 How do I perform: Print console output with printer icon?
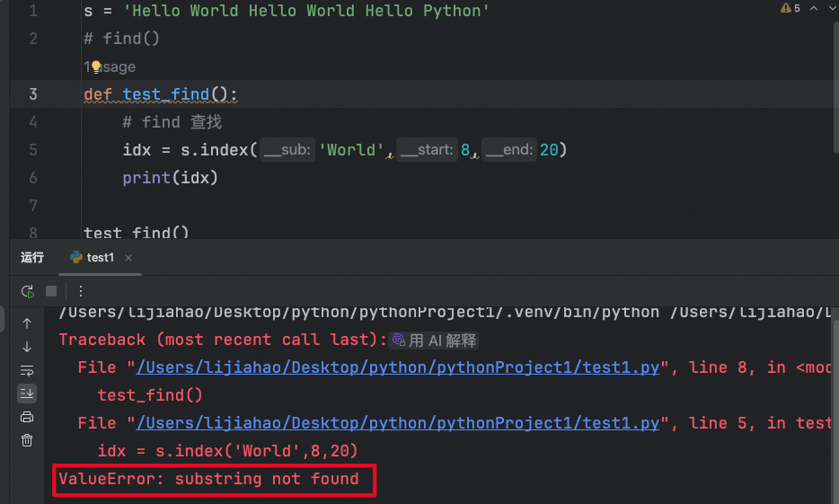click(x=27, y=417)
